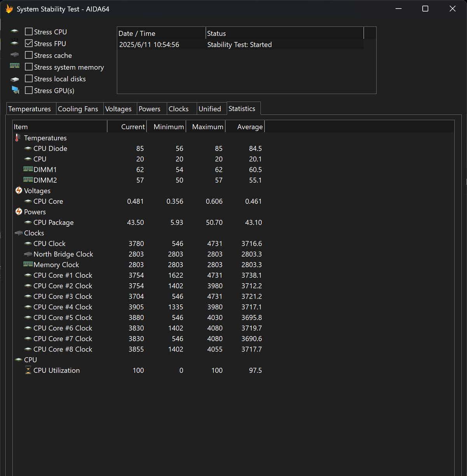
Task: Click the AIDA64 flame icon in title bar
Action: point(9,9)
